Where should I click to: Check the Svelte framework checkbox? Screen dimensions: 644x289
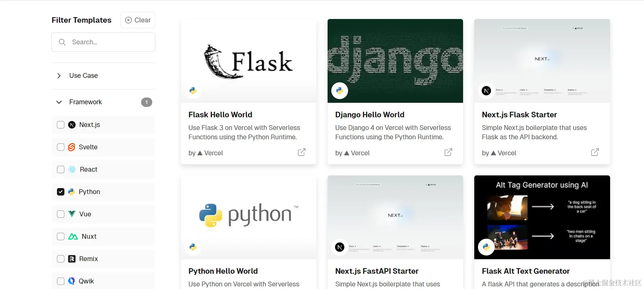click(61, 147)
